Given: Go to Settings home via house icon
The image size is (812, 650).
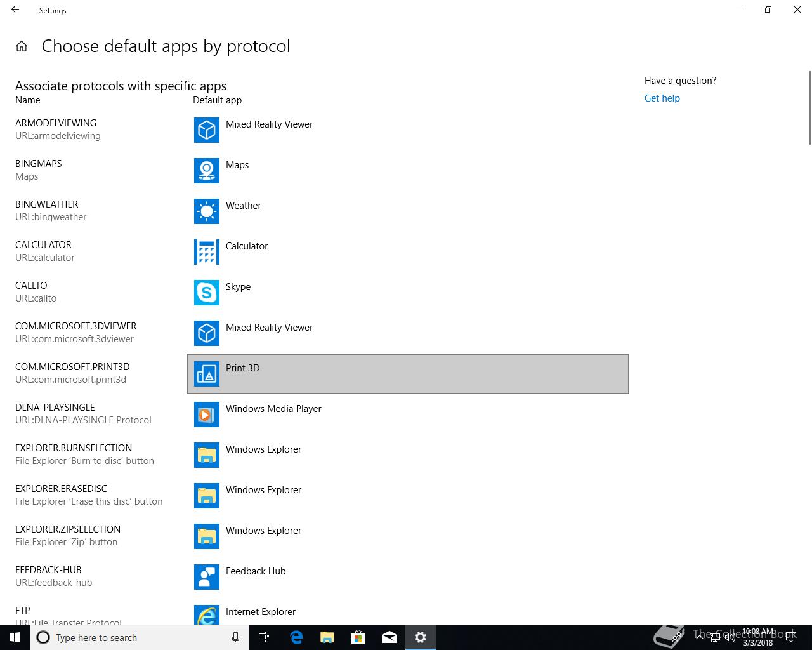Looking at the screenshot, I should click(22, 46).
